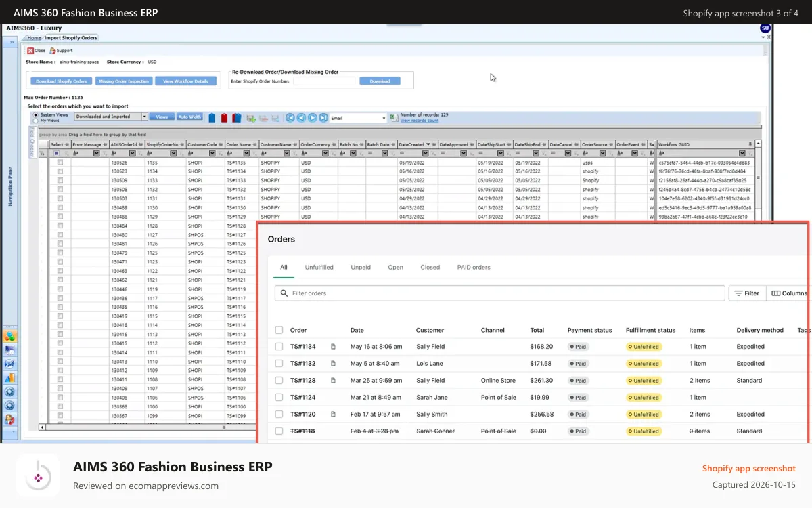
Task: Check the select box for AIMS order 130509
Action: [x=60, y=181]
